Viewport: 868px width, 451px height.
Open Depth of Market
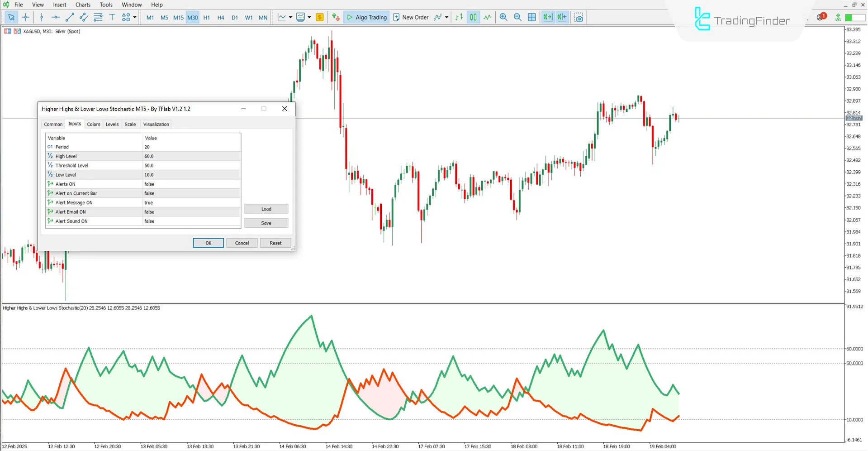335,17
